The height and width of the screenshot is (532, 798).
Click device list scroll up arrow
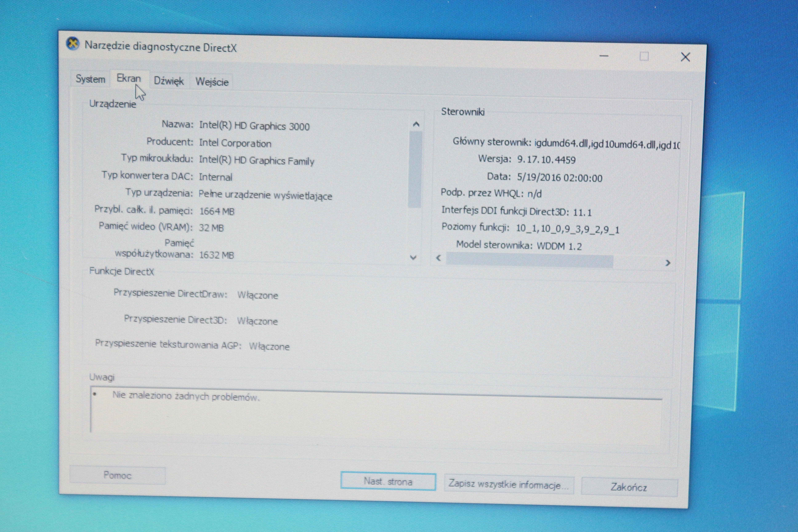click(x=416, y=125)
